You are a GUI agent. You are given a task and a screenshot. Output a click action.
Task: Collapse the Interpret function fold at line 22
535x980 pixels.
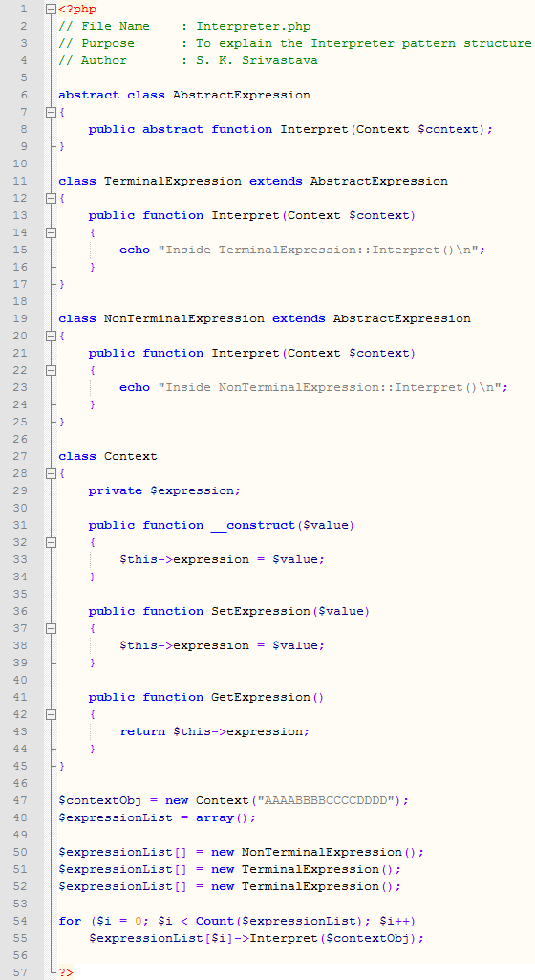[x=51, y=370]
